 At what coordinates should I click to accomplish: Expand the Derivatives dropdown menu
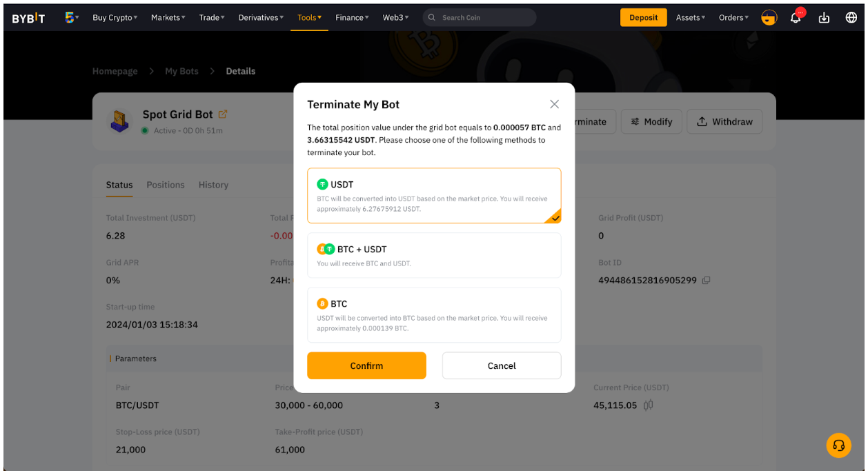point(261,18)
